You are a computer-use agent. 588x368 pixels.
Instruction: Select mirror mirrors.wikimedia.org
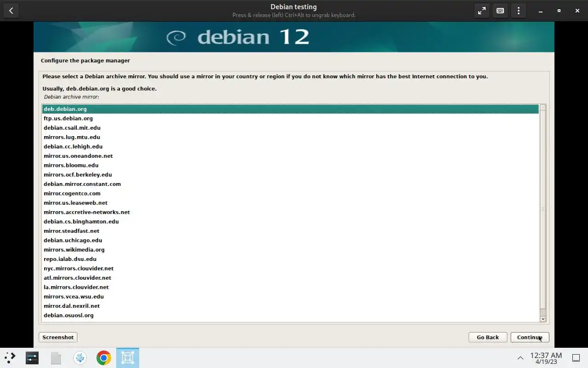[x=290, y=250]
